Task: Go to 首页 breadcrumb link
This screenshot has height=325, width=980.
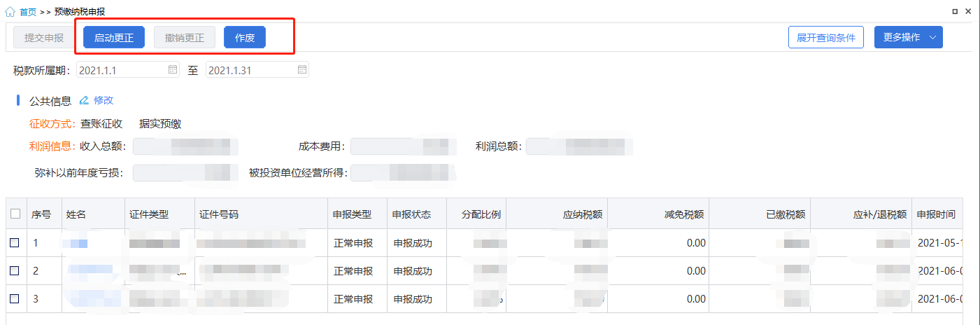Action: (x=28, y=12)
